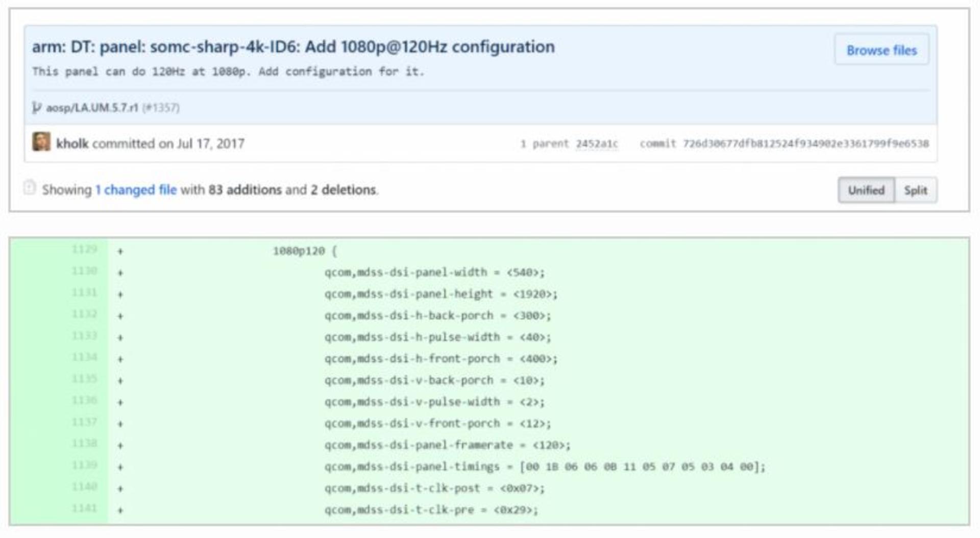Click the kholk avatar thumbnail

point(41,142)
